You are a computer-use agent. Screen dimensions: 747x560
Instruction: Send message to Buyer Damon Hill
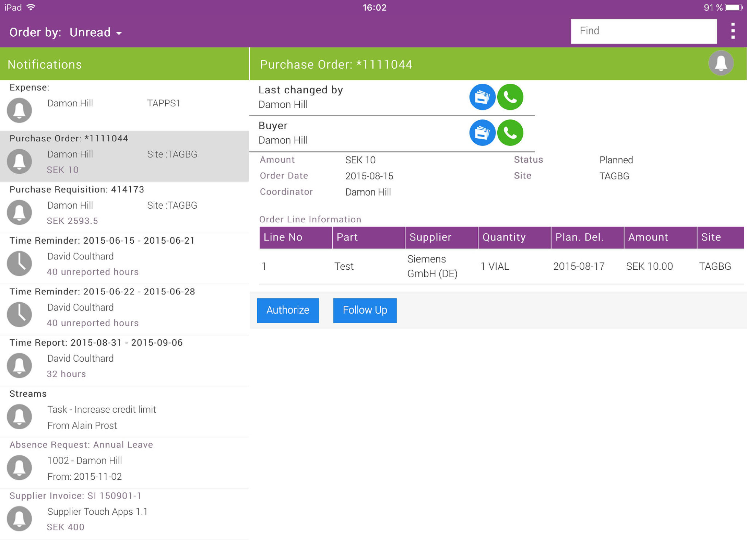482,133
